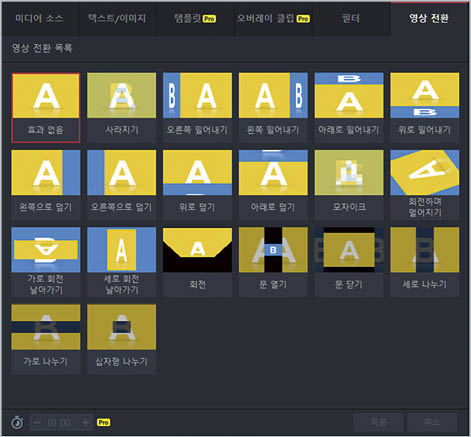
Task: Choose the 사라지기 fade transition
Action: coord(121,108)
